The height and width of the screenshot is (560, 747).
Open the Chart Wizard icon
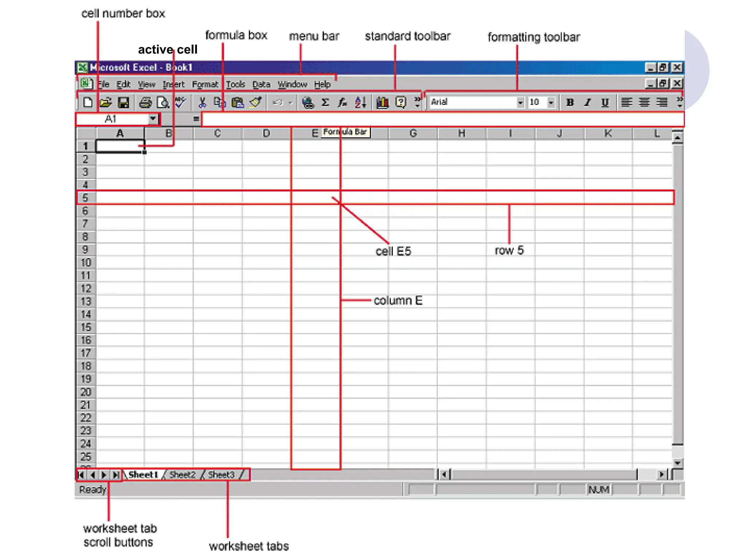382,103
